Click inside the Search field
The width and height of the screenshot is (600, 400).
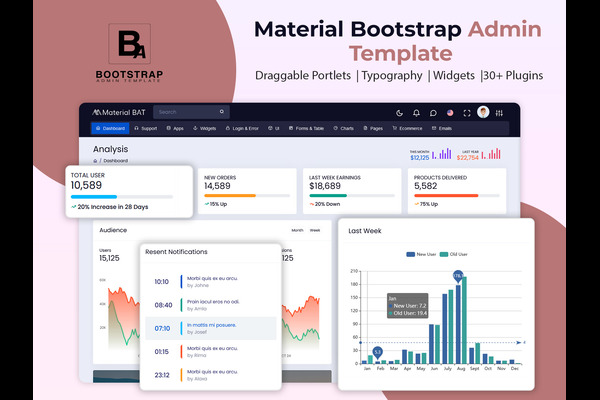(x=191, y=112)
